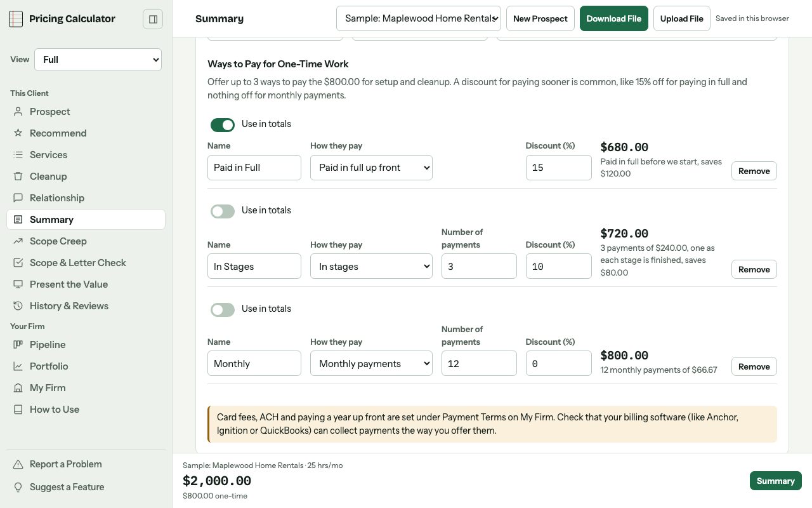Click the Suggest a Feature lightbulb icon
The height and width of the screenshot is (508, 812).
coord(18,487)
